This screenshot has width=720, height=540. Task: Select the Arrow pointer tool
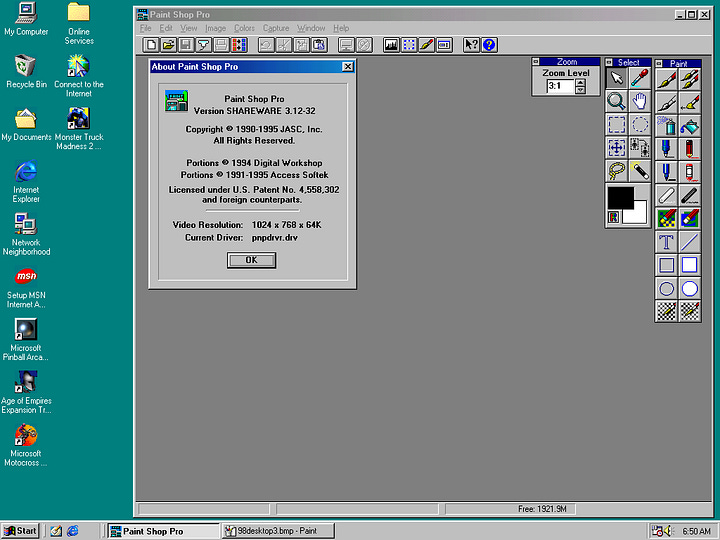[617, 79]
